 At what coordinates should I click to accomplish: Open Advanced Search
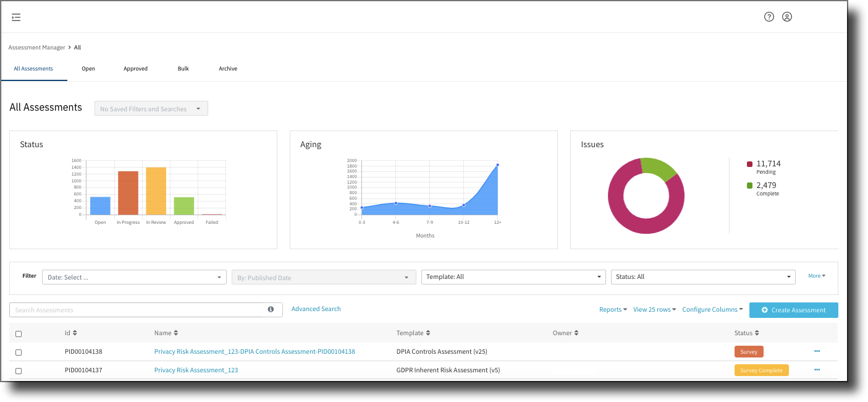[x=316, y=309]
